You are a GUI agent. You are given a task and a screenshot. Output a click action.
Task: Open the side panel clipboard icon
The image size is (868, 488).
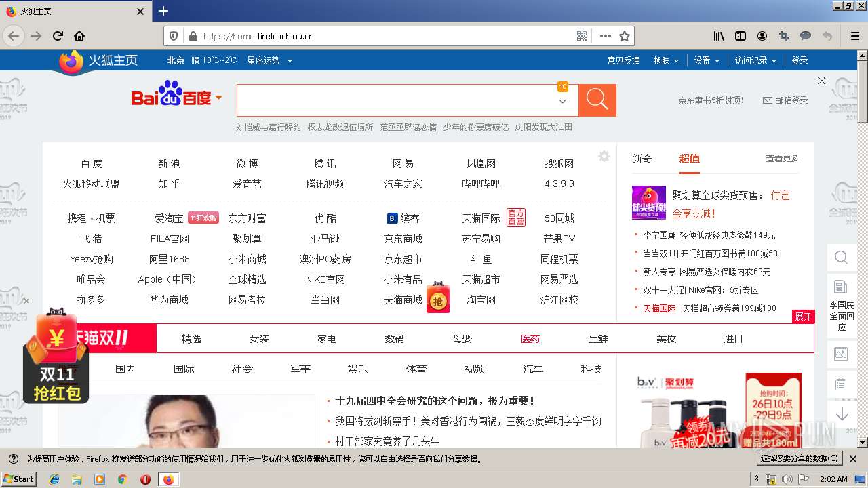(x=841, y=384)
